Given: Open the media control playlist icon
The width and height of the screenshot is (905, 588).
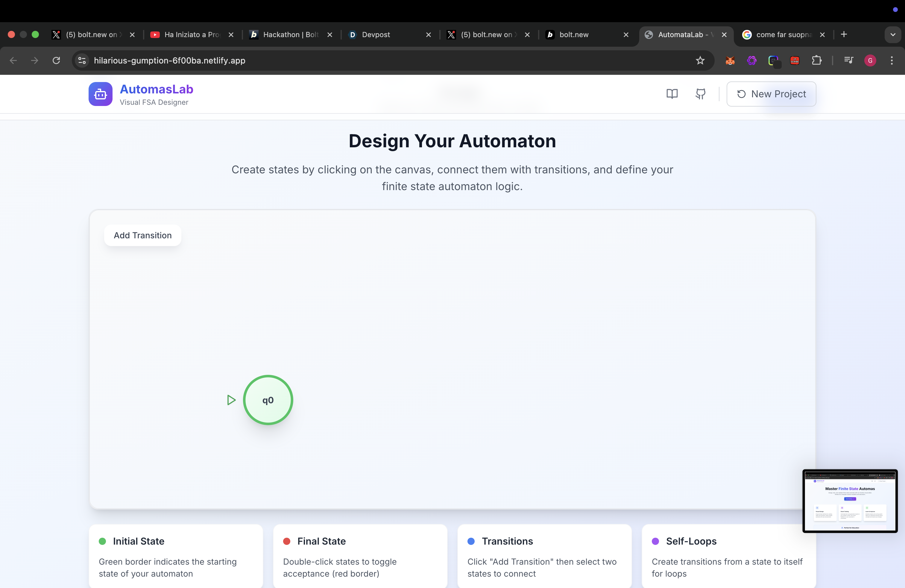Looking at the screenshot, I should (x=848, y=60).
